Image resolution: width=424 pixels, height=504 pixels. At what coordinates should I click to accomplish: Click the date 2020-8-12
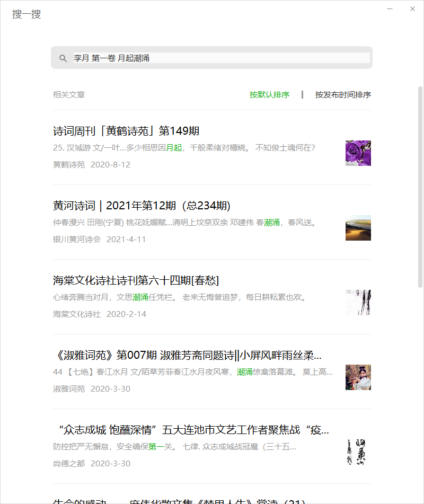[110, 165]
